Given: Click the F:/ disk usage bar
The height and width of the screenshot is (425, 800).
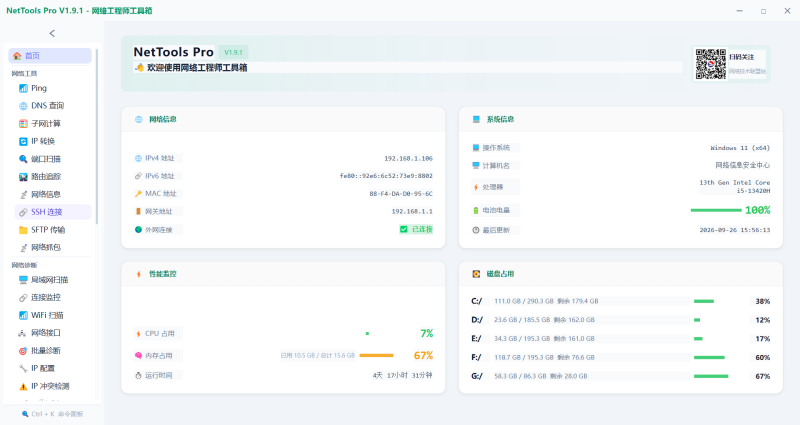Looking at the screenshot, I should pyautogui.click(x=709, y=358).
